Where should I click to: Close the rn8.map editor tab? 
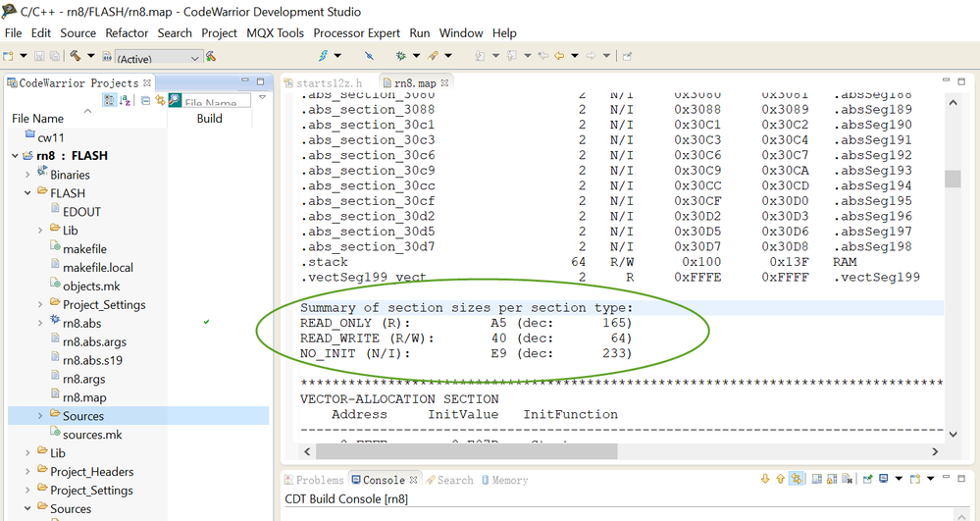(x=444, y=82)
